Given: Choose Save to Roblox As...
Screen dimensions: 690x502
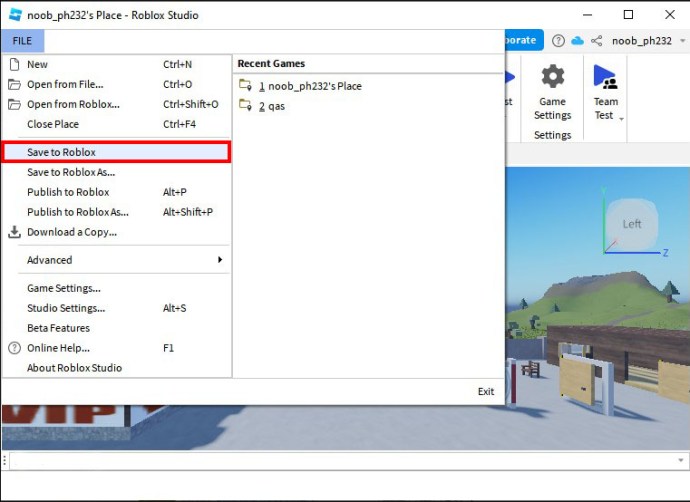Looking at the screenshot, I should 116,172.
